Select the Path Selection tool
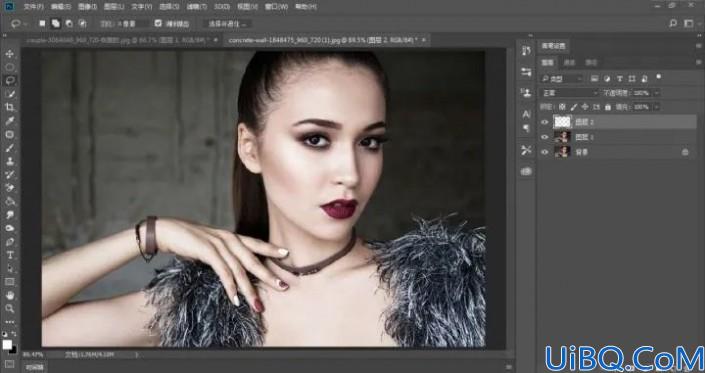 coord(9,268)
